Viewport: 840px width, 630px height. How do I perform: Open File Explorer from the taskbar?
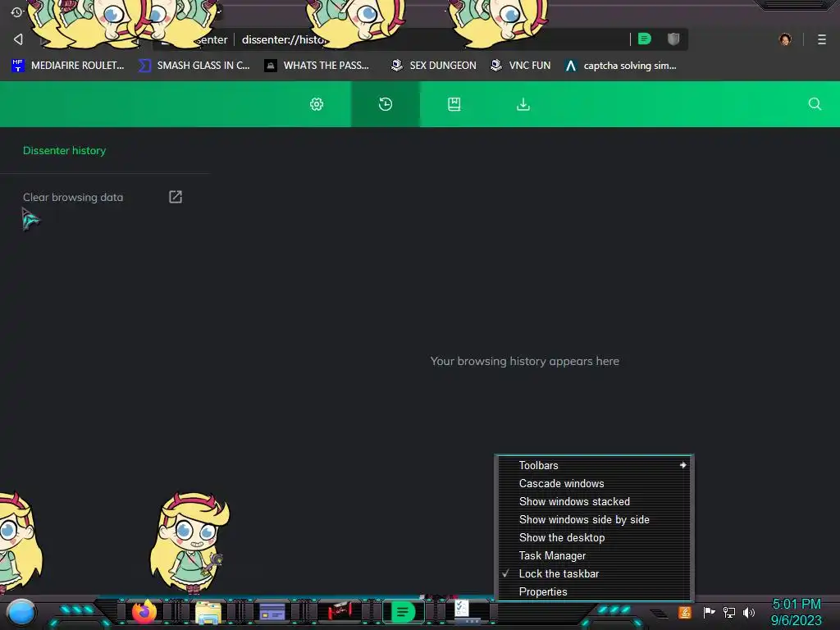[x=208, y=612]
